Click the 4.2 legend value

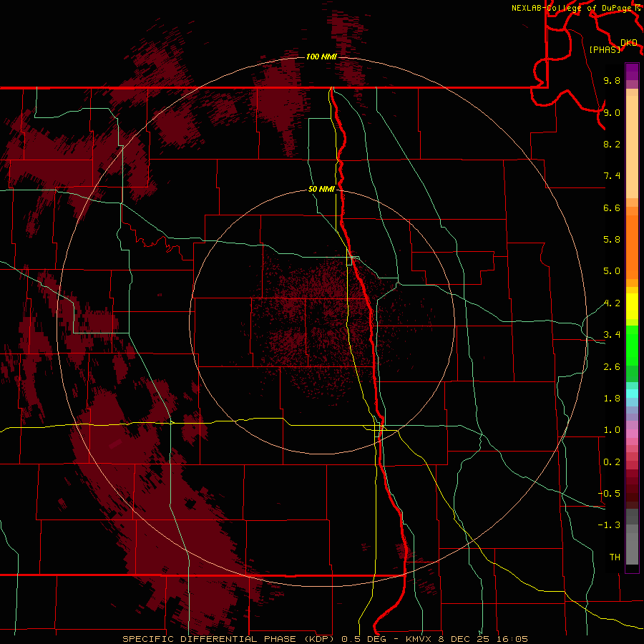tap(612, 303)
